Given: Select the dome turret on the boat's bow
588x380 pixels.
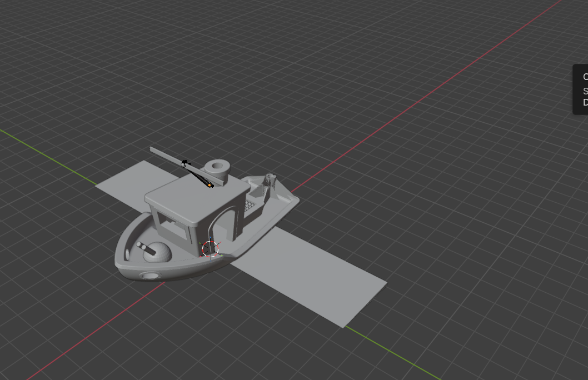Looking at the screenshot, I should point(159,253).
